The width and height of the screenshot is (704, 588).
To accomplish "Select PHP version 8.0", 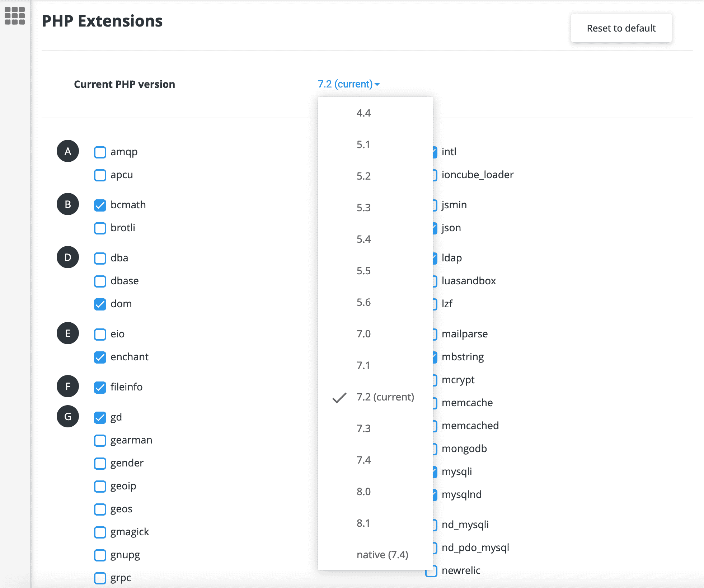I will (x=375, y=492).
